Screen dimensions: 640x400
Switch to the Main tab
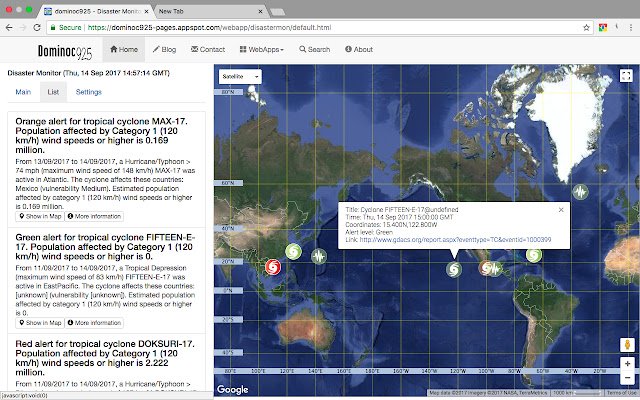(23, 92)
